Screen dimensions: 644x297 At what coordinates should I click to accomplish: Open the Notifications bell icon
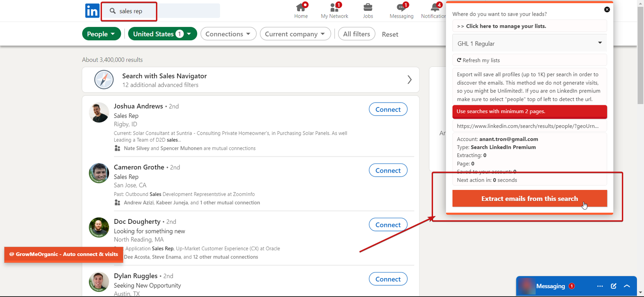tap(435, 7)
